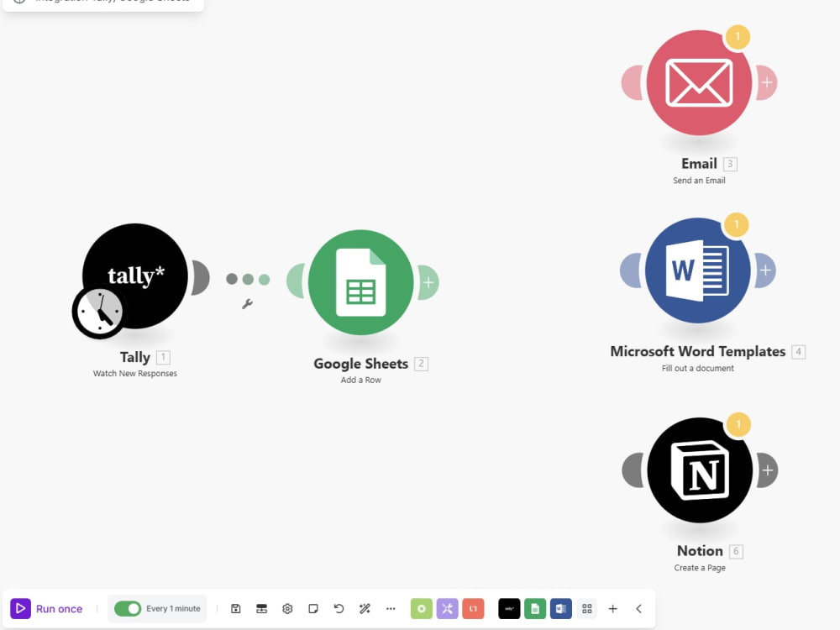840x630 pixels.
Task: Click the Tally module label
Action: [135, 357]
